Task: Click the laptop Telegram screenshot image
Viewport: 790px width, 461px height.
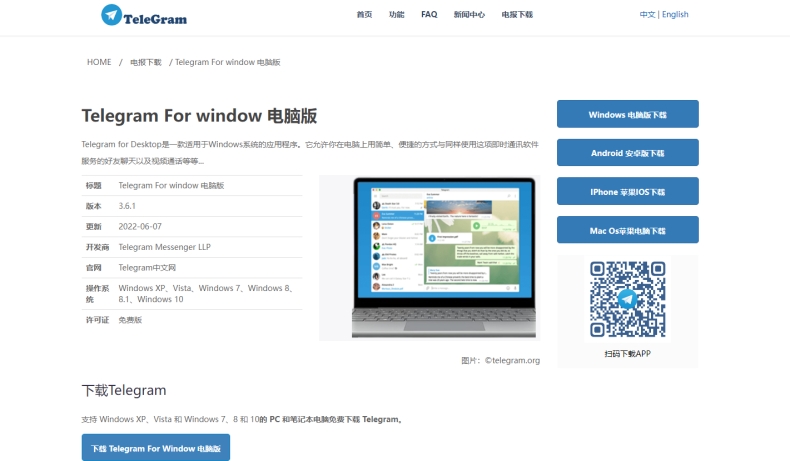Action: click(429, 257)
